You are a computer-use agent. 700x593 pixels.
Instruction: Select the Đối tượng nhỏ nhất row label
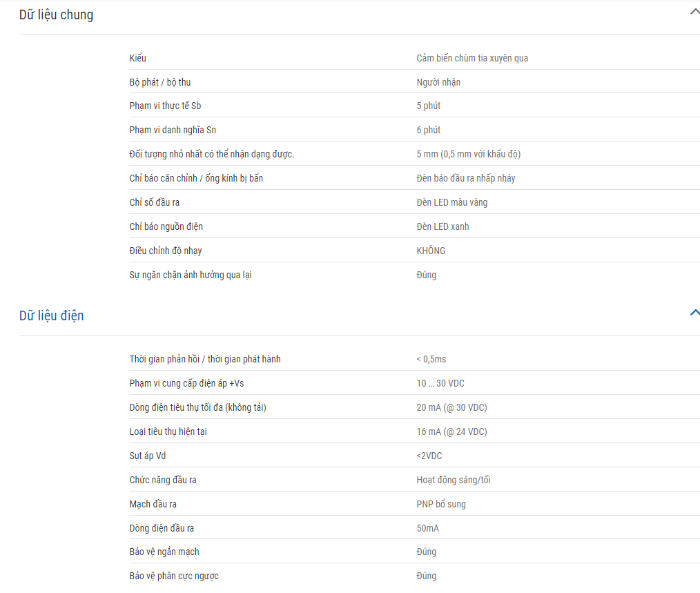click(212, 154)
